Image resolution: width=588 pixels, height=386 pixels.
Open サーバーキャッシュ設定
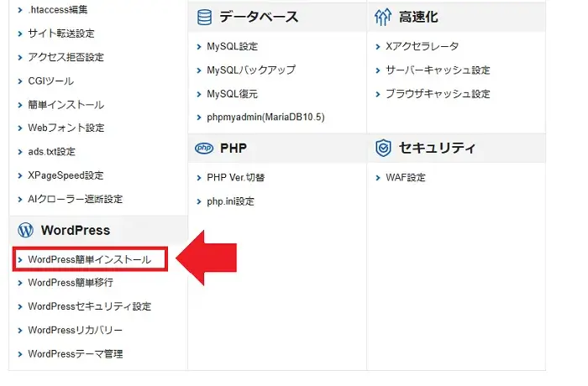(x=438, y=70)
